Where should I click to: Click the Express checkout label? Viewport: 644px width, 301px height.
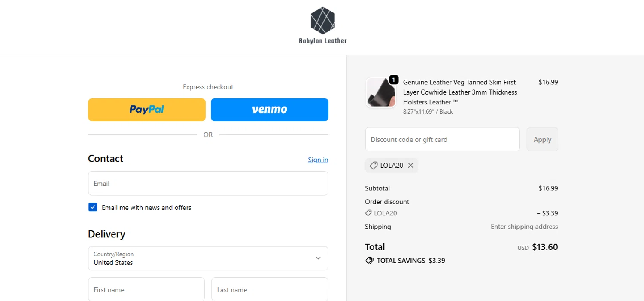(208, 87)
